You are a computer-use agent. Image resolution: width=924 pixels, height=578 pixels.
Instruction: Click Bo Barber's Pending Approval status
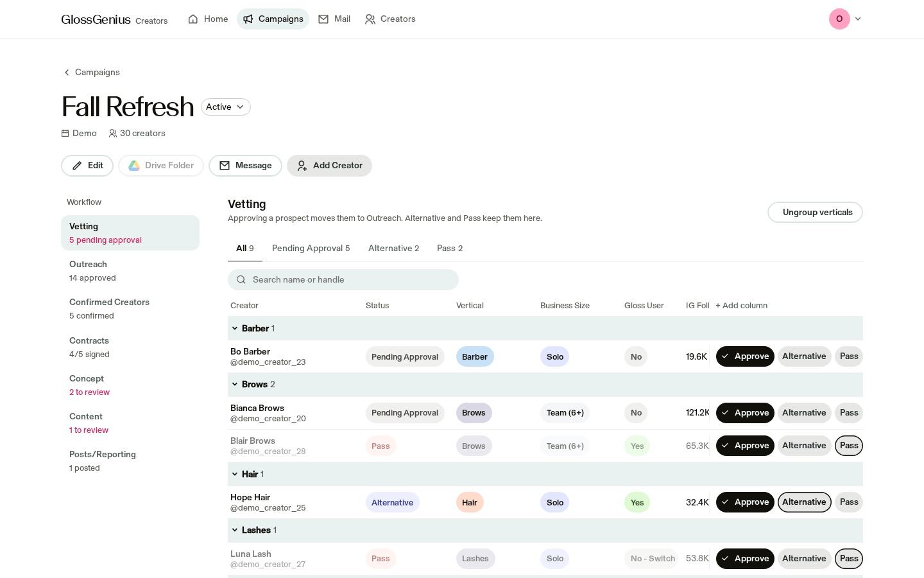405,357
